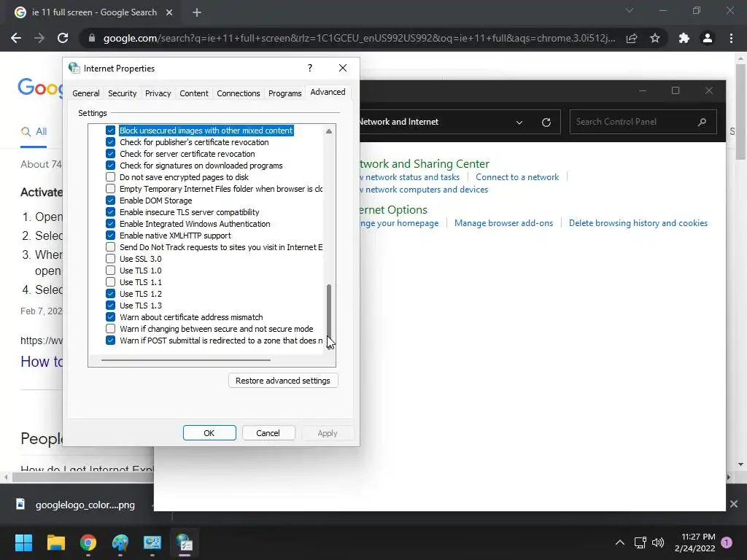The height and width of the screenshot is (560, 747).
Task: Open the Windows Start menu
Action: pos(23,542)
